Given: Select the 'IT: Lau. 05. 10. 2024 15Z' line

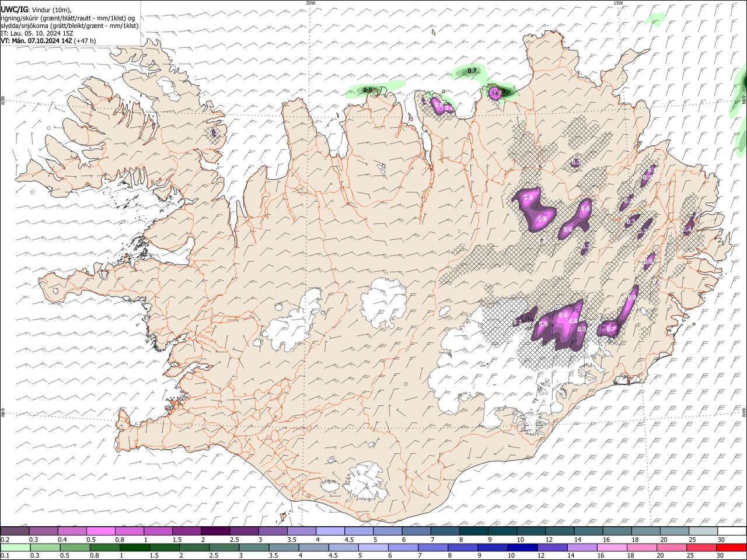Looking at the screenshot, I should (37, 33).
